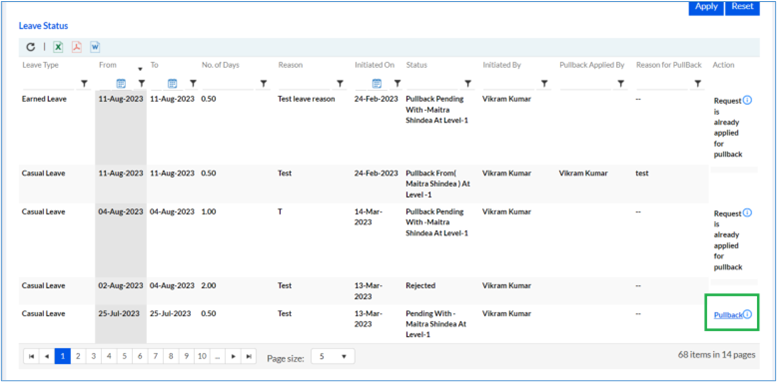Image resolution: width=777 pixels, height=382 pixels.
Task: Open the Leave Status heading link
Action: pyautogui.click(x=44, y=25)
